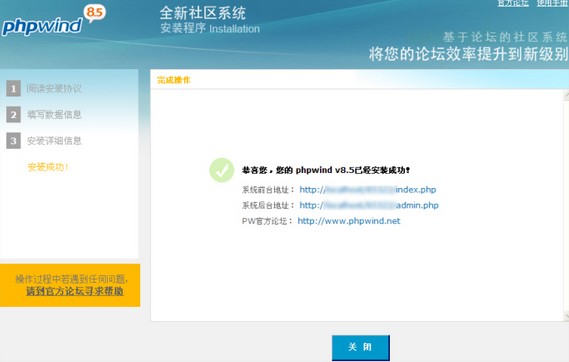Click the panel scrollbar down arrow
The image size is (569, 362).
click(566, 317)
